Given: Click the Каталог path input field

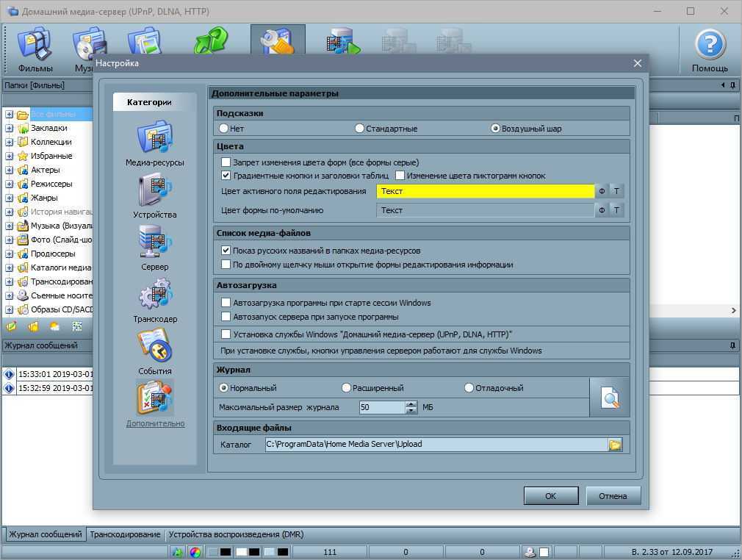Looking at the screenshot, I should (x=436, y=444).
